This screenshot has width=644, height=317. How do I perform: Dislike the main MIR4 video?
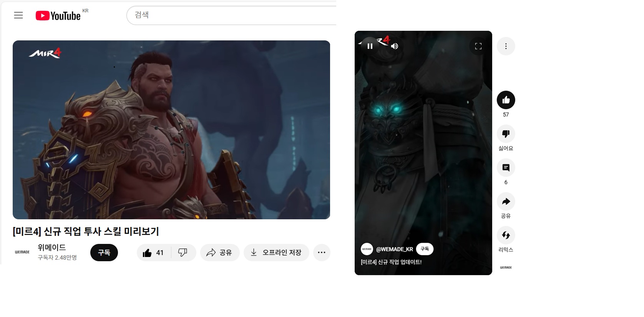183,253
